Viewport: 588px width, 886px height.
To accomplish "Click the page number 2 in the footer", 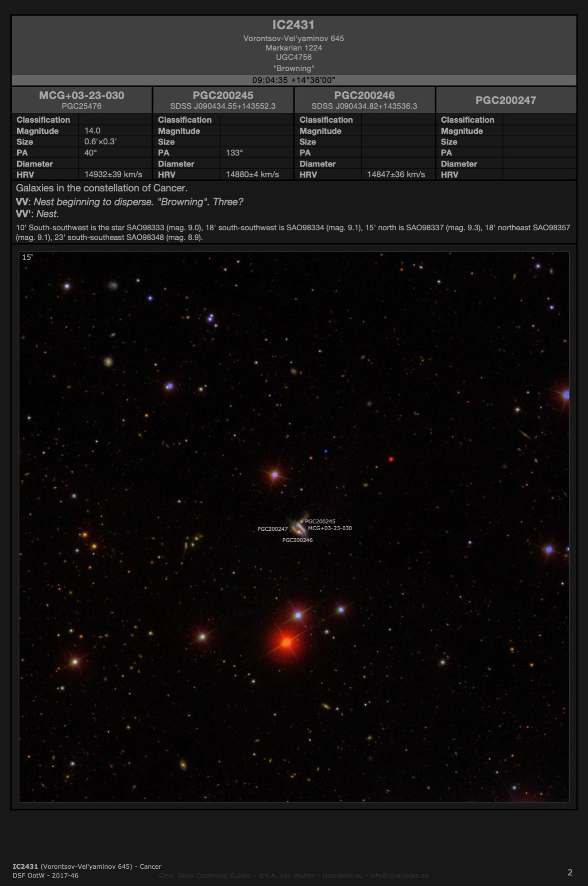I will 569,872.
